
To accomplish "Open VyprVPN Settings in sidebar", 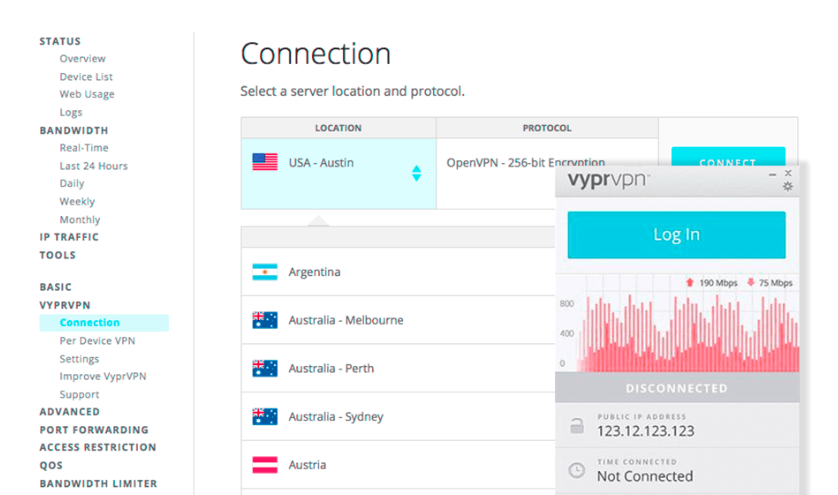I will click(79, 359).
